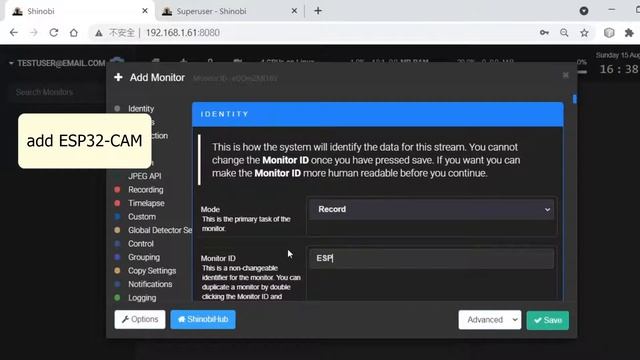Click the dialog's blue scrollbar thumb
This screenshot has width=640, height=360.
[575, 99]
